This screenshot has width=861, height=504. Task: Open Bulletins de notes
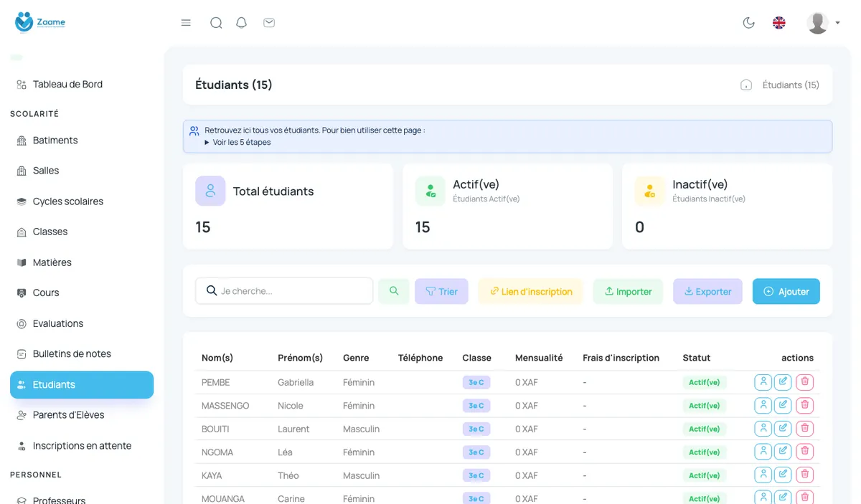82,353
